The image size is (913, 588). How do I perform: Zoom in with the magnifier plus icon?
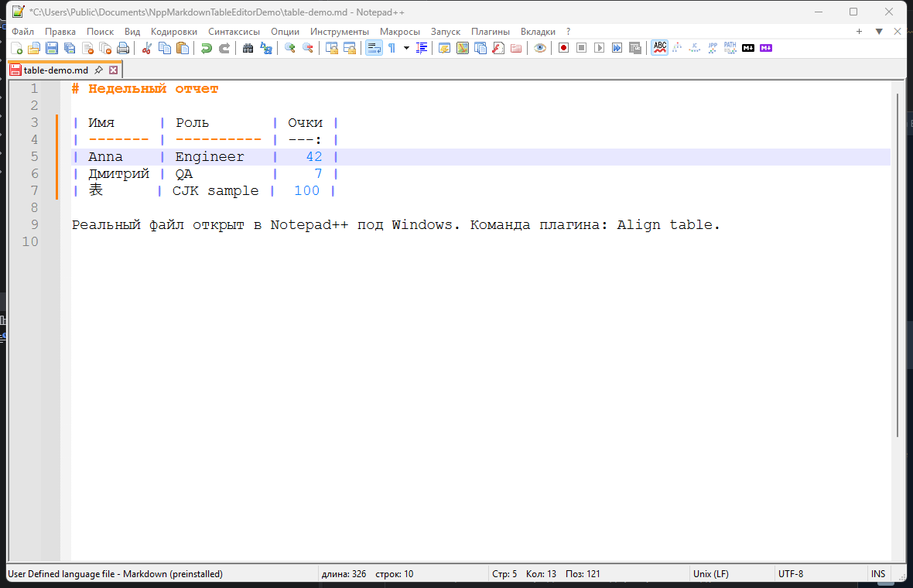(290, 48)
